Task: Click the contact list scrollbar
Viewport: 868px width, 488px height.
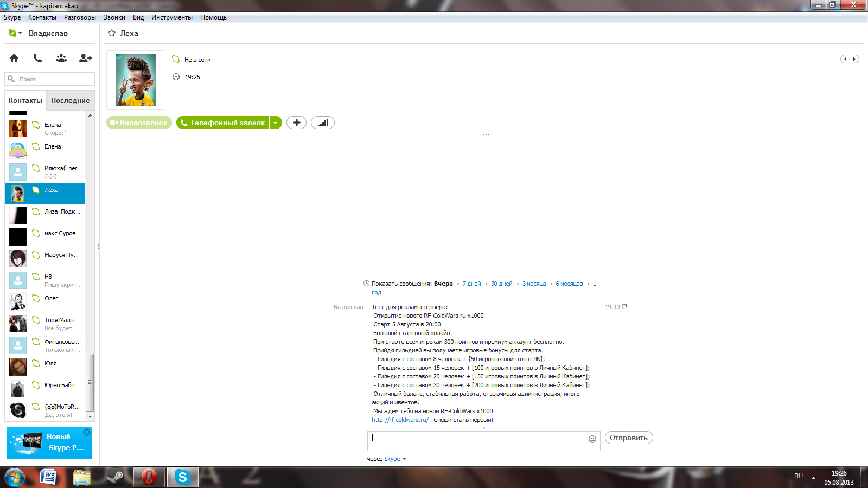Action: [90, 382]
